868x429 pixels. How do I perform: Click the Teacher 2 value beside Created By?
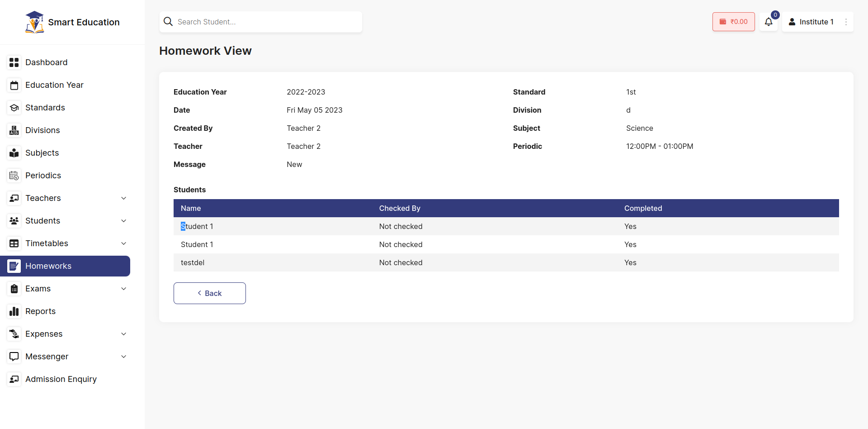point(304,128)
